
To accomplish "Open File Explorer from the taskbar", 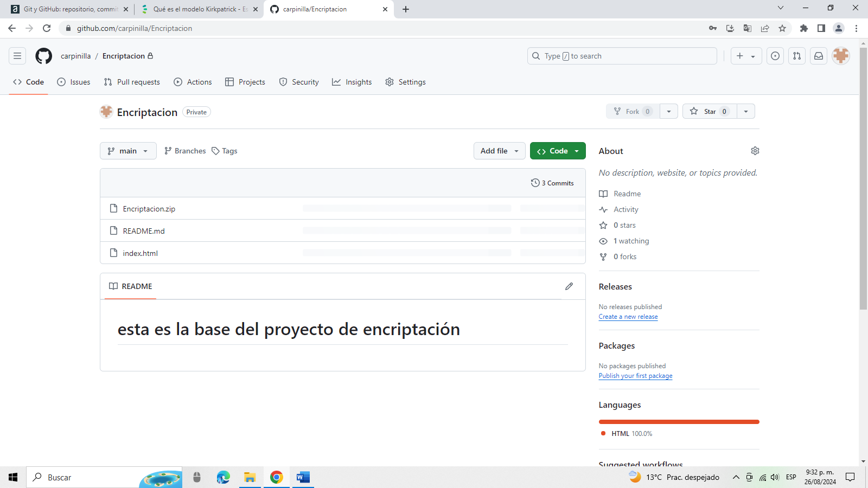I will tap(250, 477).
